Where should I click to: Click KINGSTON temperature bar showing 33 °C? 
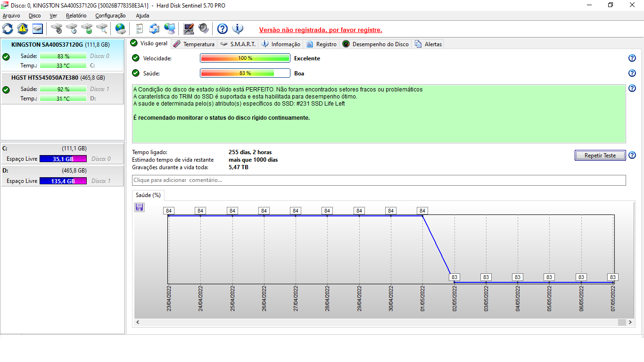(x=63, y=66)
